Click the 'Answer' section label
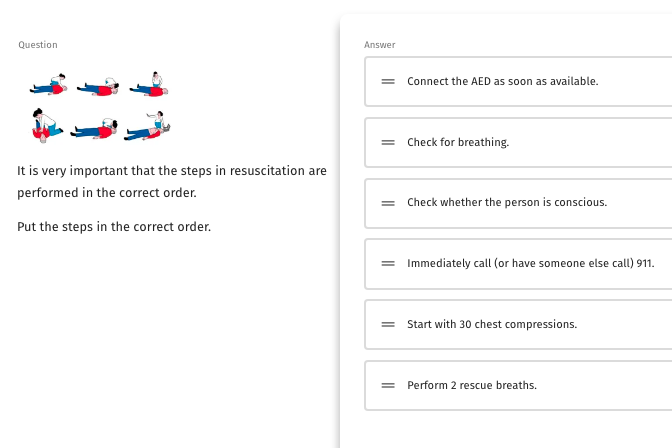Screen dimensions: 672x448 [380, 45]
